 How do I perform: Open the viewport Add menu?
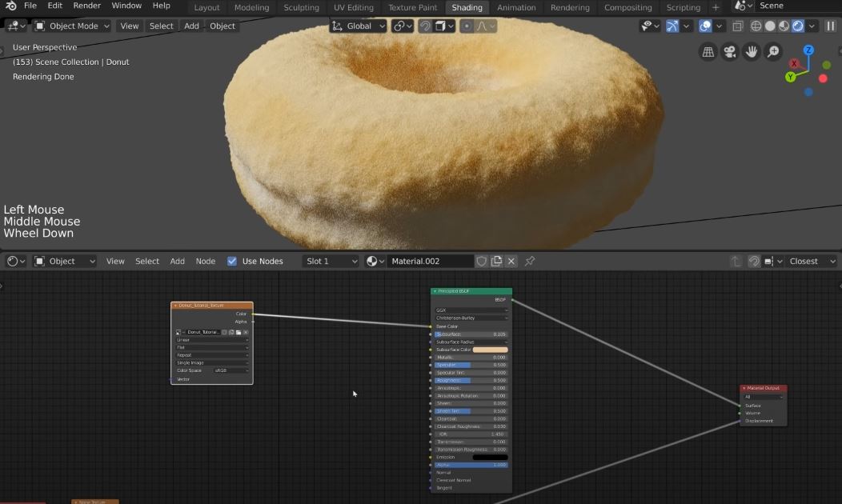click(x=191, y=26)
